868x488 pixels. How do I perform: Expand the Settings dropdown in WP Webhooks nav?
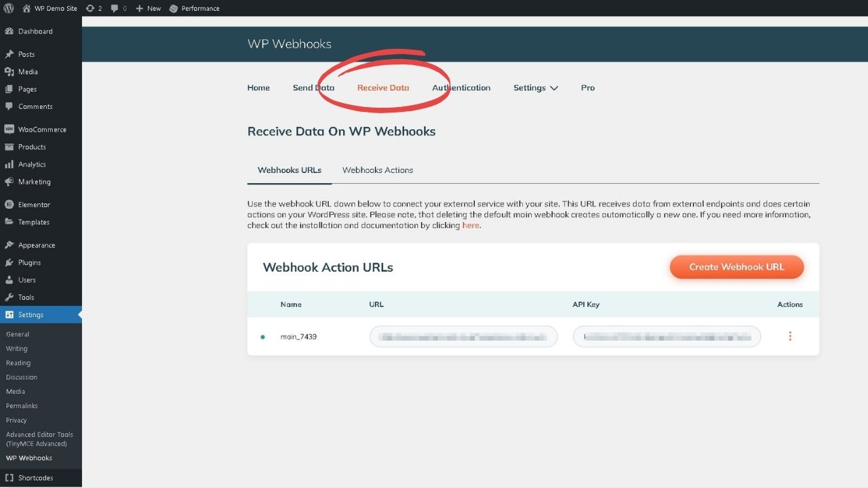(535, 87)
